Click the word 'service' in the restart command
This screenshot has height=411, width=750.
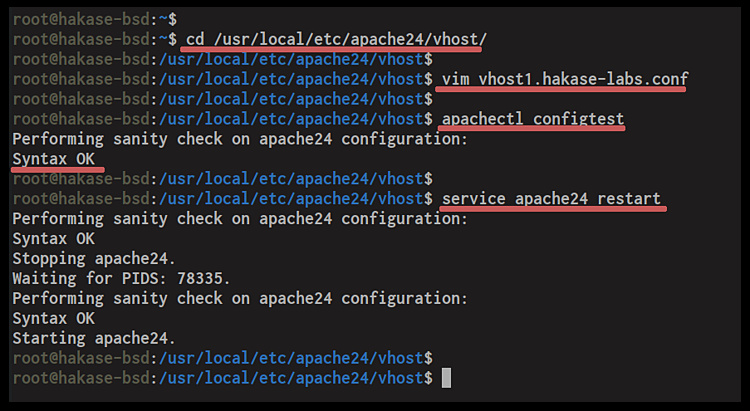pyautogui.click(x=475, y=198)
